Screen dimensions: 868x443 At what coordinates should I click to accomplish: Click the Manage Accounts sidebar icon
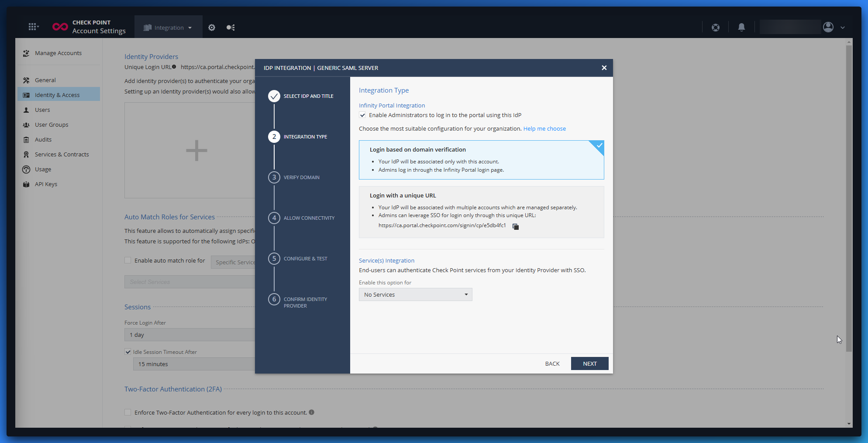click(26, 53)
